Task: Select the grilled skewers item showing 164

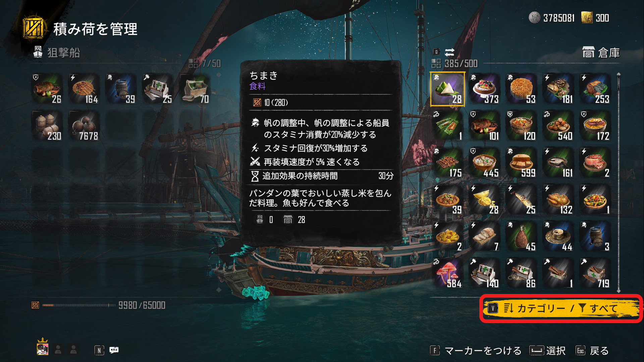Action: (85, 89)
